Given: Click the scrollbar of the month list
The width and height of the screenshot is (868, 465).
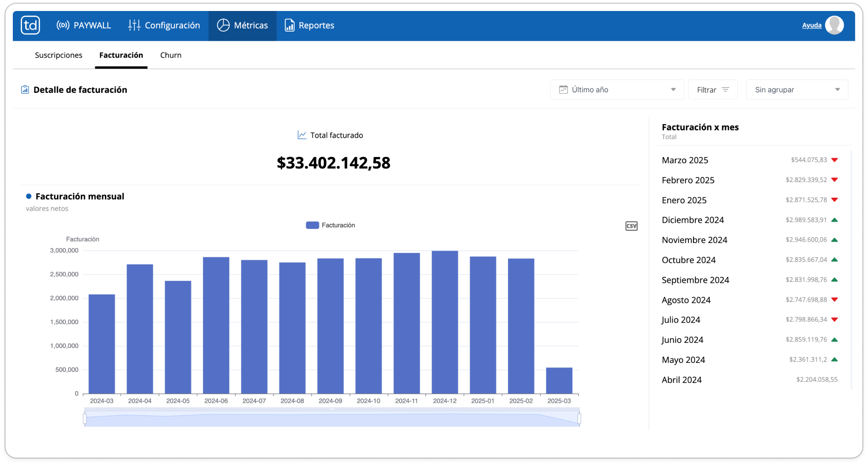Looking at the screenshot, I should coord(851,270).
